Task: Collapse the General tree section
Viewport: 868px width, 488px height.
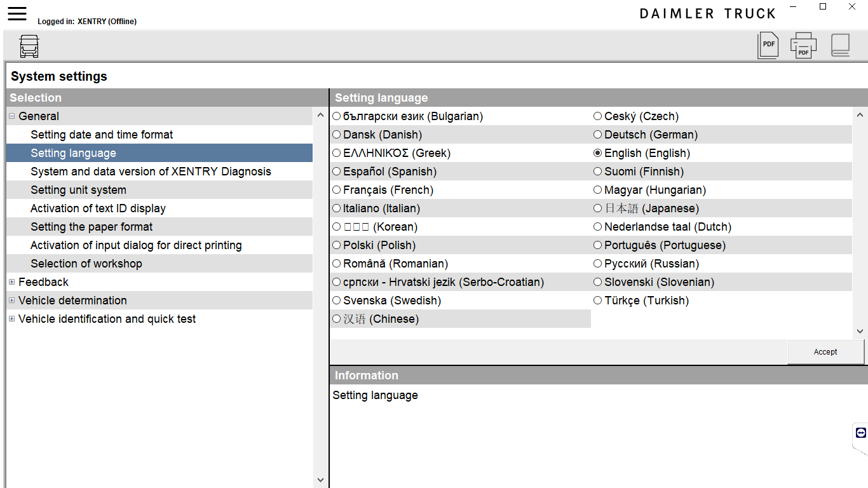Action: 12,116
